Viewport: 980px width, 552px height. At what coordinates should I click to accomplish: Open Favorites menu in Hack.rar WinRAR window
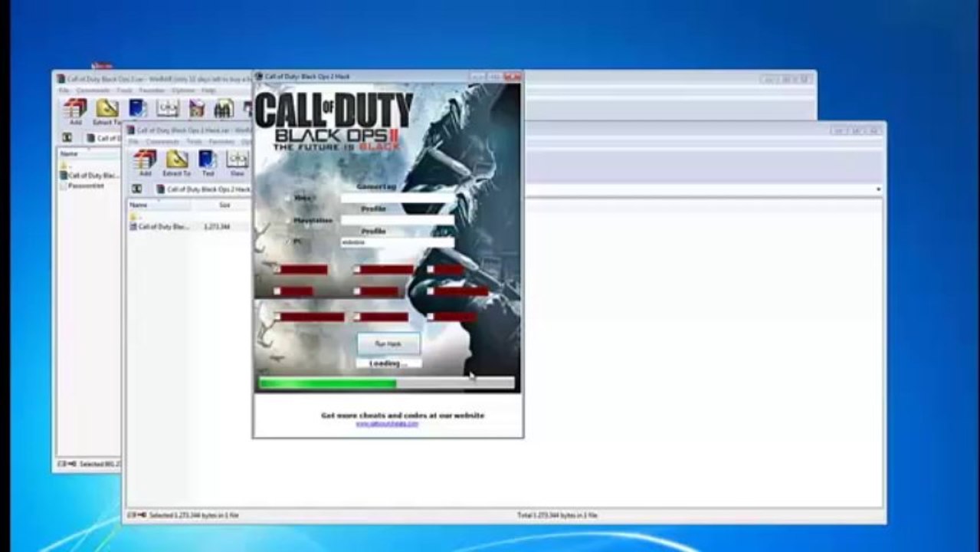click(x=222, y=142)
